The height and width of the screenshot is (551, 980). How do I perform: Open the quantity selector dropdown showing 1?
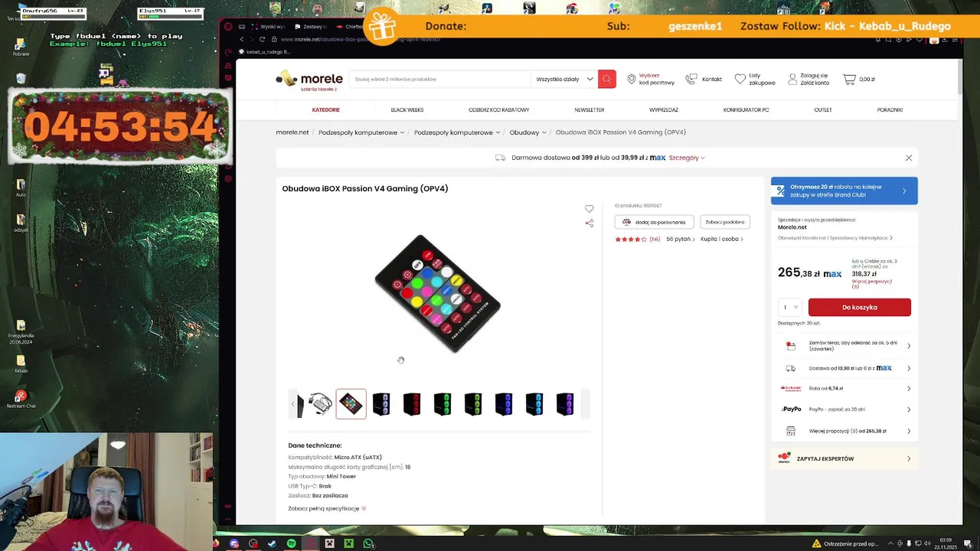tap(790, 307)
